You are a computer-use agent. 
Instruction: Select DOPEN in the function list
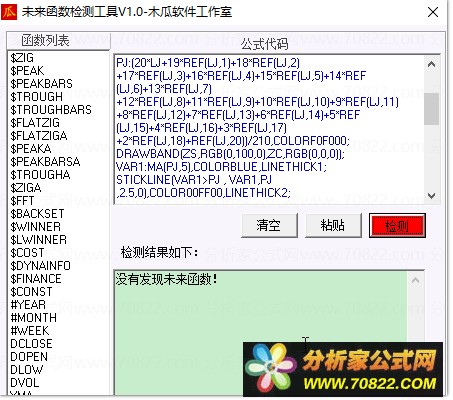(x=29, y=357)
